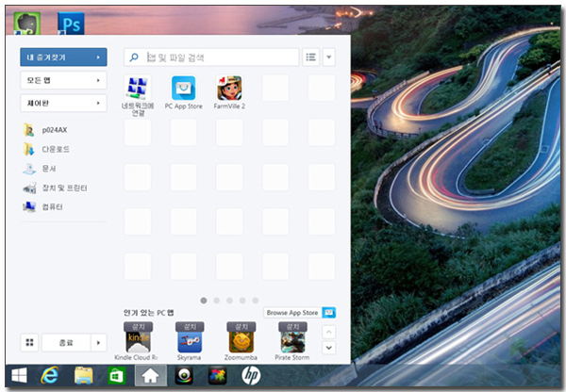Go to the fourth page dot

click(x=242, y=301)
